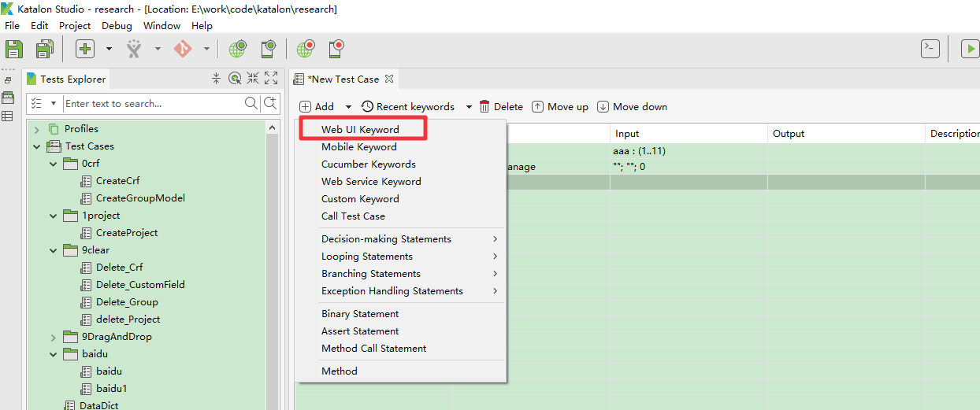Open the File menu
This screenshot has width=980, height=410.
coord(13,25)
